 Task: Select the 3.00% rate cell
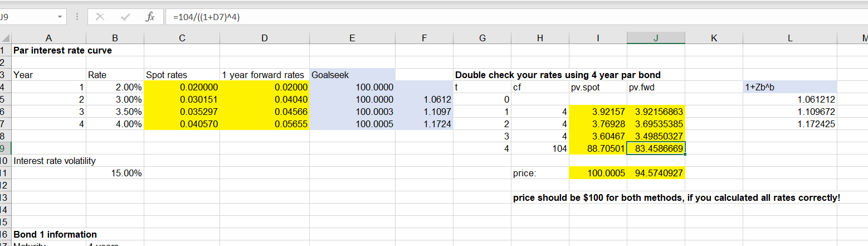point(115,99)
